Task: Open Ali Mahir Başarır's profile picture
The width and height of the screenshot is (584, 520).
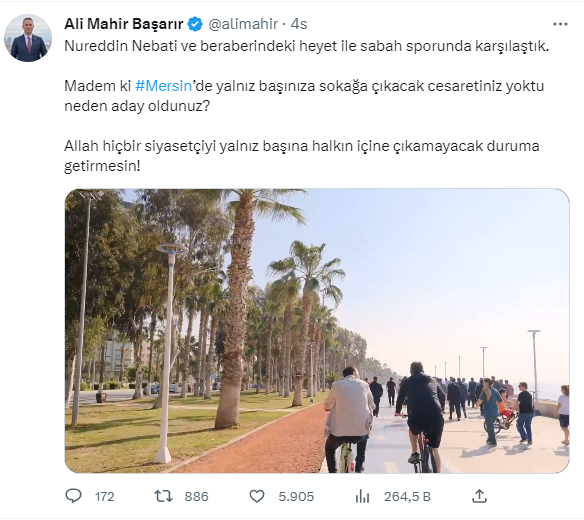Action: click(x=28, y=38)
